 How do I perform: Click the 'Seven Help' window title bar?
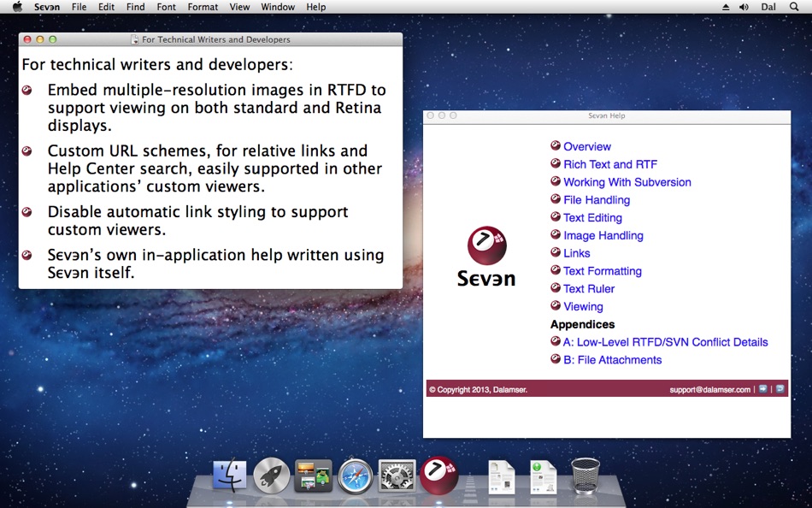pos(606,115)
